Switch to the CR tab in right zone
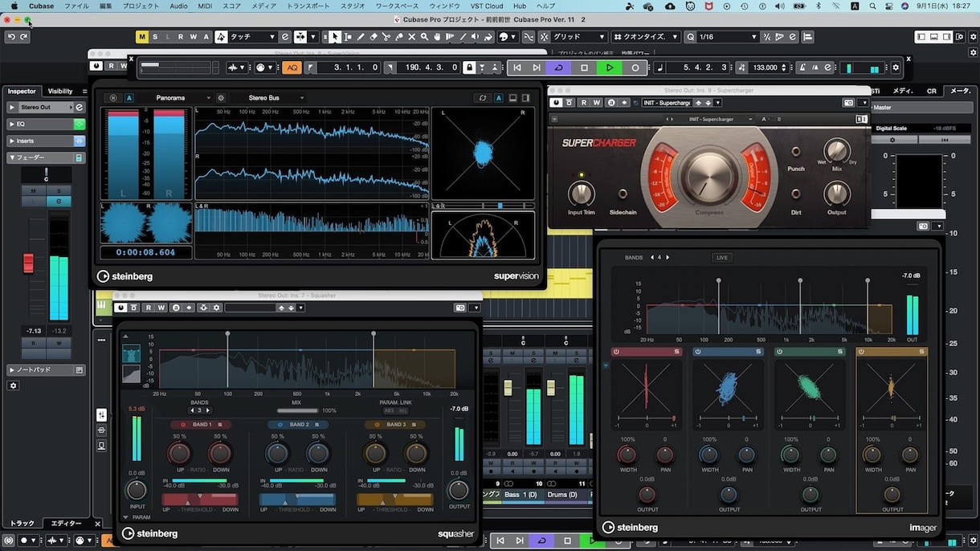 coord(932,91)
